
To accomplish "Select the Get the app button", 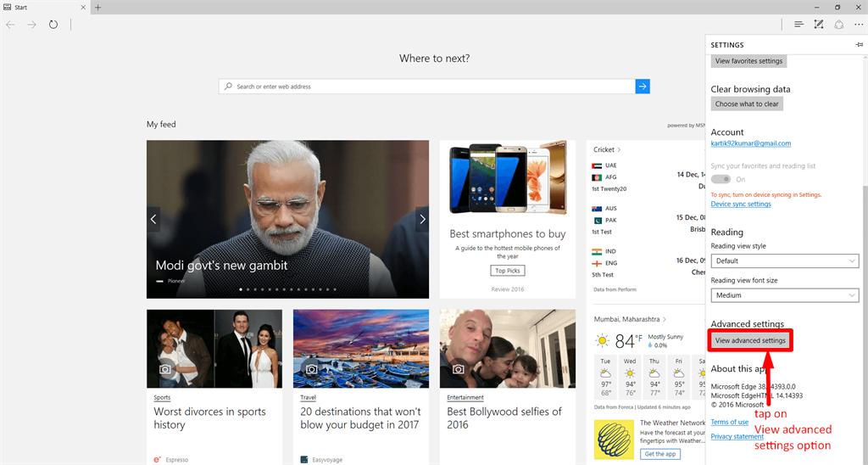I will pos(660,454).
